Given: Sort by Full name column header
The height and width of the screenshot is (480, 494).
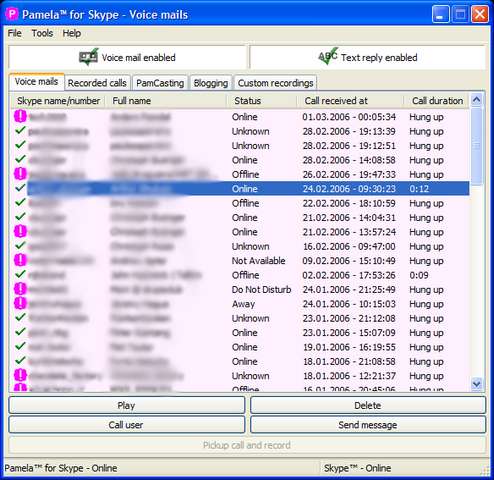Looking at the screenshot, I should [x=167, y=101].
